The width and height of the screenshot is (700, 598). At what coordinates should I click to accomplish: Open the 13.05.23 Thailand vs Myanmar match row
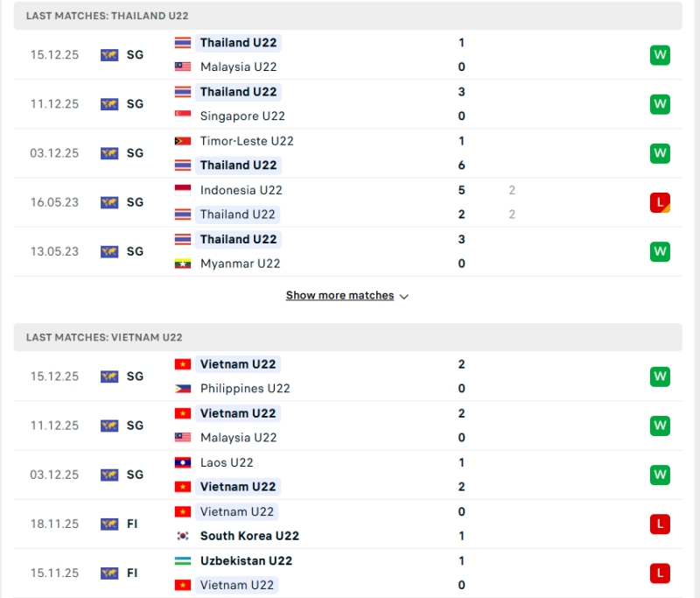coord(350,251)
